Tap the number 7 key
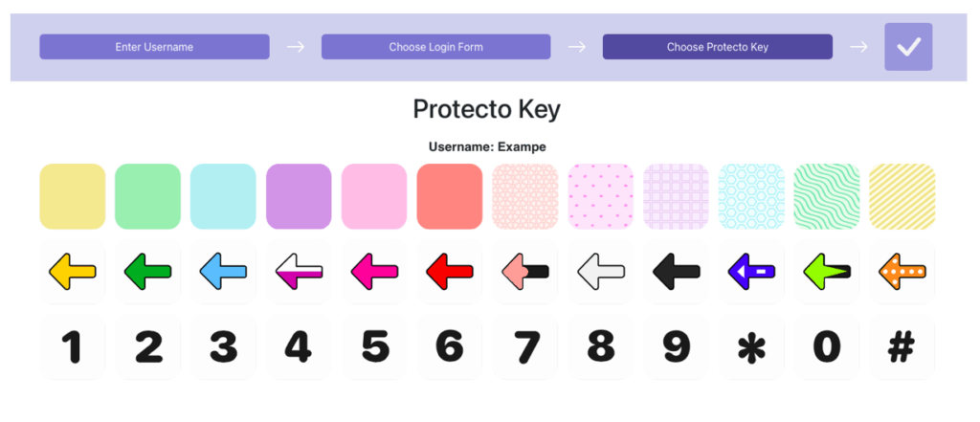The height and width of the screenshot is (422, 980). [525, 347]
